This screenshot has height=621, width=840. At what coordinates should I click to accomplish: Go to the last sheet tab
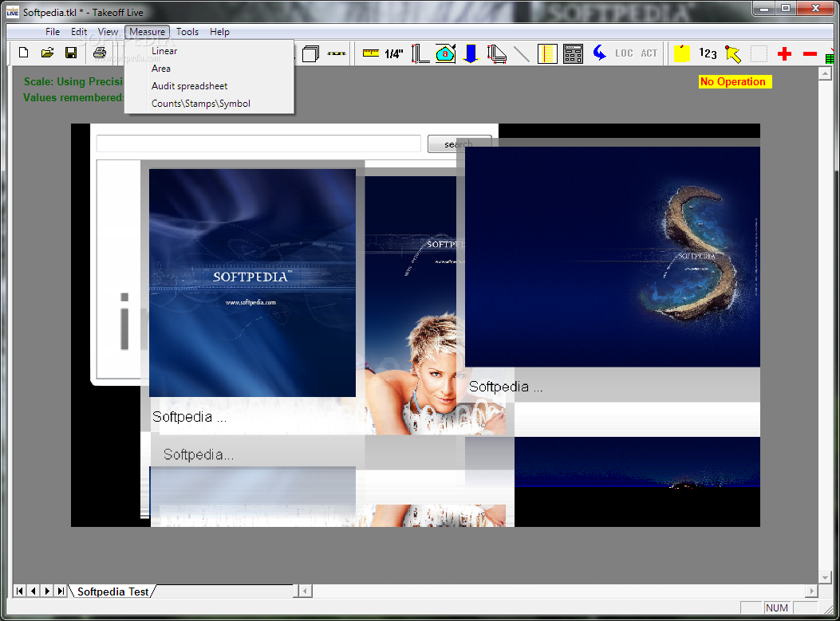click(61, 591)
